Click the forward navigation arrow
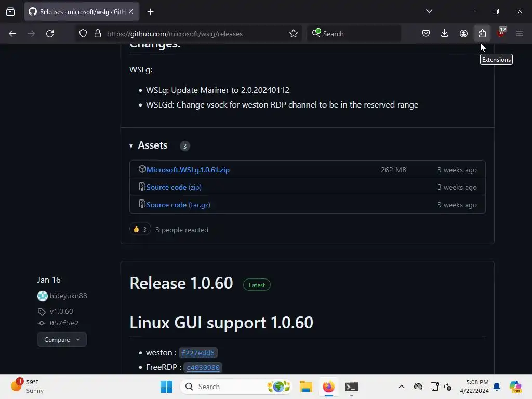This screenshot has width=532, height=399. 31,34
